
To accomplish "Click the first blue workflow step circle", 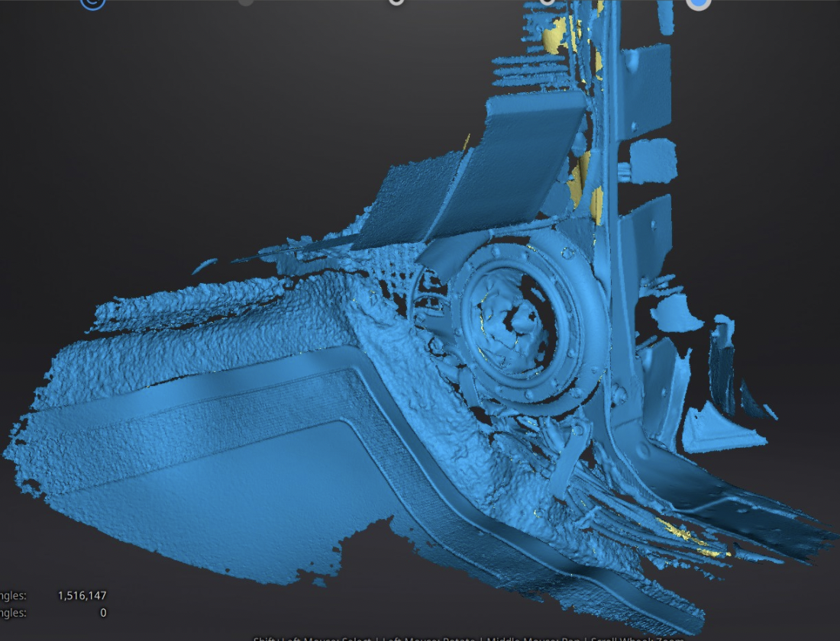I will click(92, 2).
